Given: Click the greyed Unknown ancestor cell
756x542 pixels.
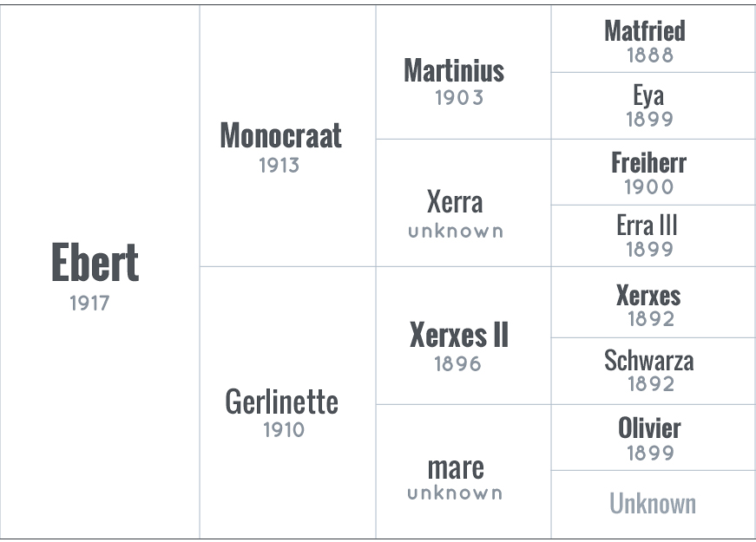Looking at the screenshot, I should [x=653, y=504].
